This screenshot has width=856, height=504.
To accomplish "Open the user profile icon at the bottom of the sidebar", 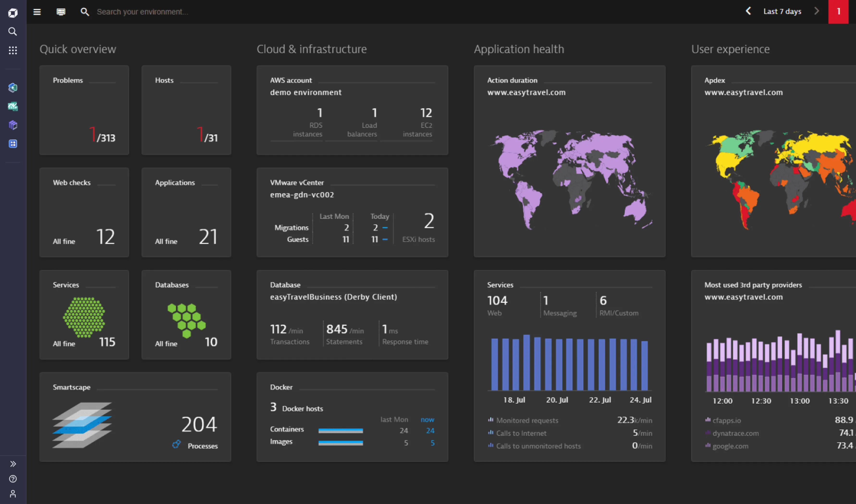I will point(12,494).
